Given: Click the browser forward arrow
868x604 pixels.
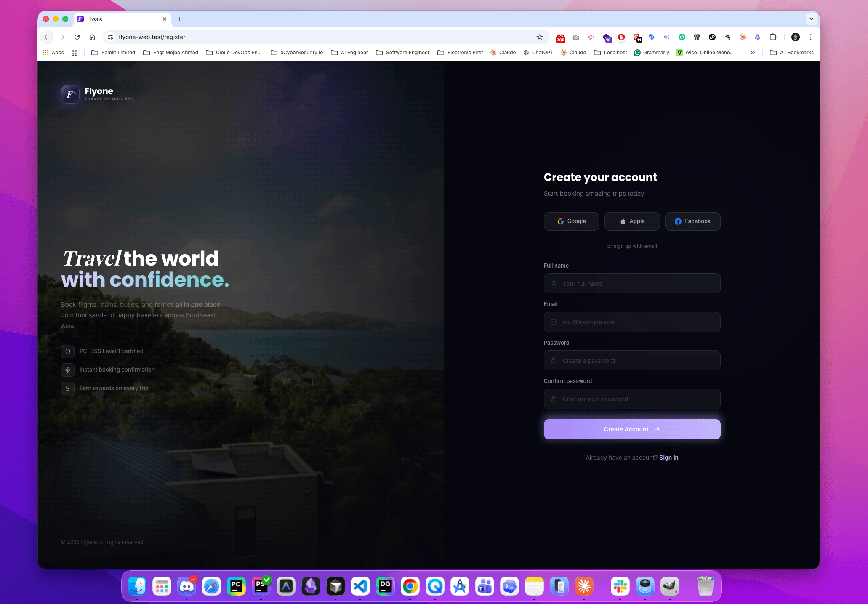Looking at the screenshot, I should (62, 37).
